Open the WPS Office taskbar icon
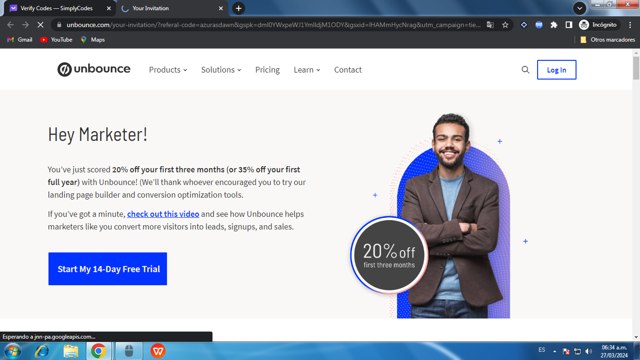The height and width of the screenshot is (360, 640). coord(158,351)
